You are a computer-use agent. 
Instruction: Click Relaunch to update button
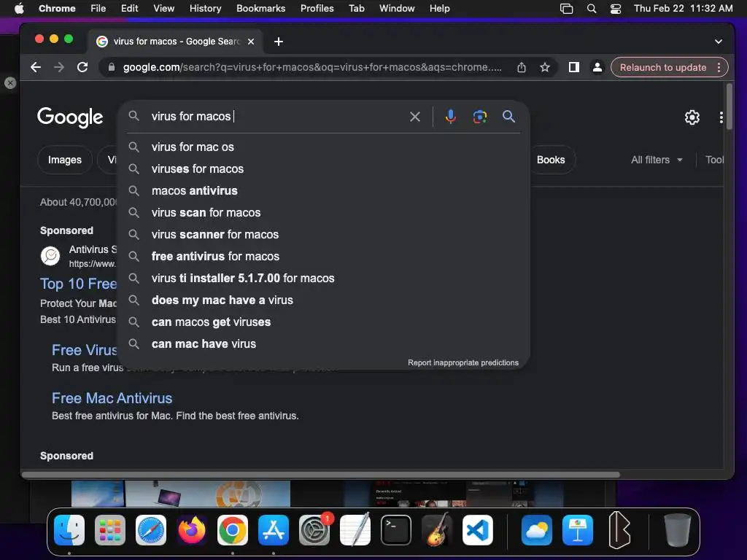coord(663,67)
